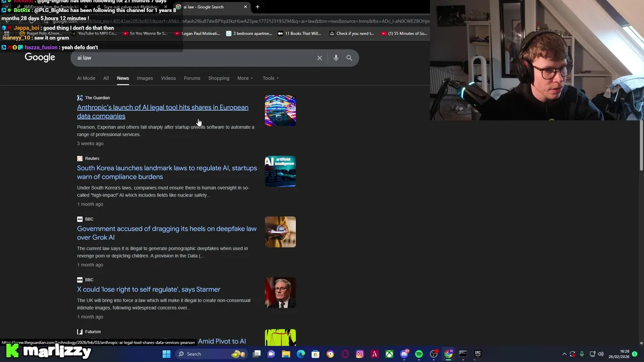Open Discord from the taskbar

(404, 354)
